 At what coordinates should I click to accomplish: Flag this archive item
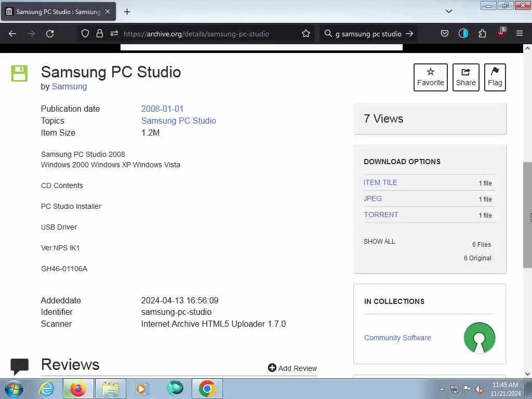coord(495,77)
